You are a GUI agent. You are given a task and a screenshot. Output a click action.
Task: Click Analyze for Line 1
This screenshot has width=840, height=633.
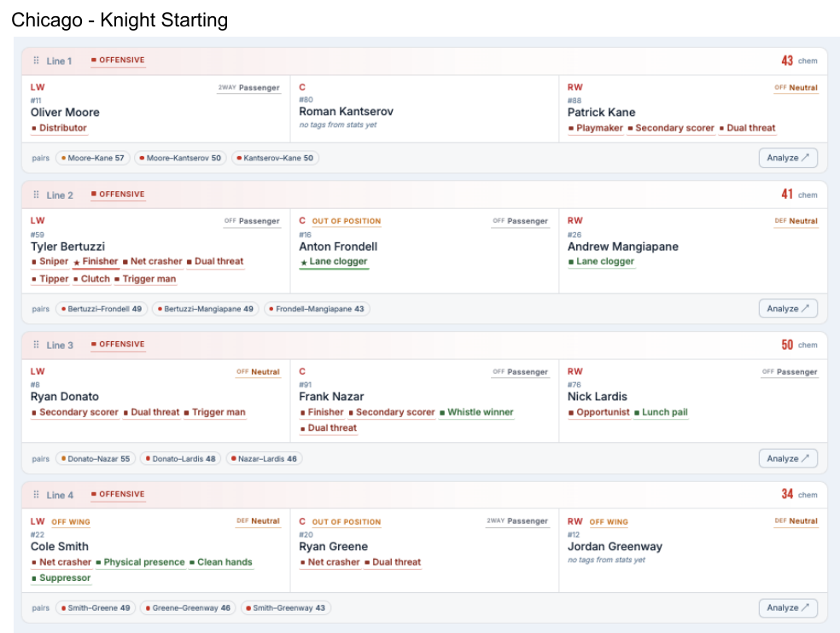pos(788,158)
